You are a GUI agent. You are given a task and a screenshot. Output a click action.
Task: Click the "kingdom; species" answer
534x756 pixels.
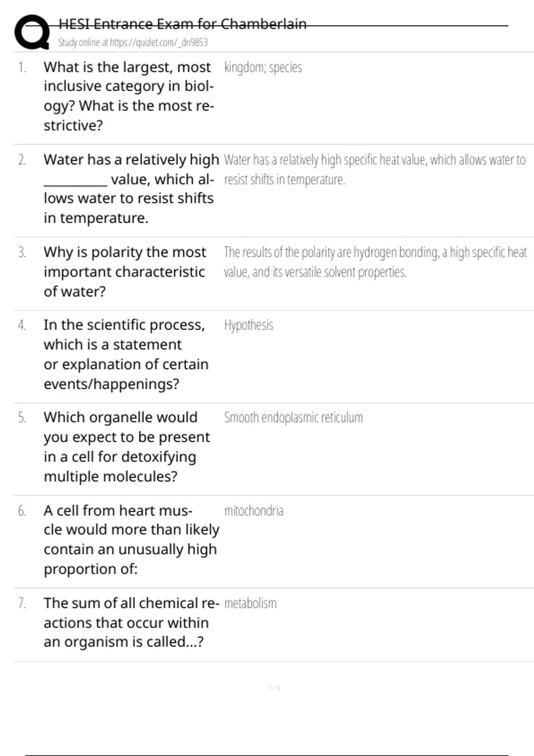pos(263,68)
